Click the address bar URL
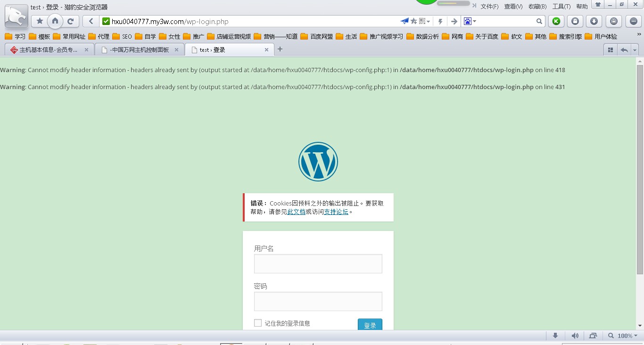The image size is (644, 345). (x=170, y=21)
